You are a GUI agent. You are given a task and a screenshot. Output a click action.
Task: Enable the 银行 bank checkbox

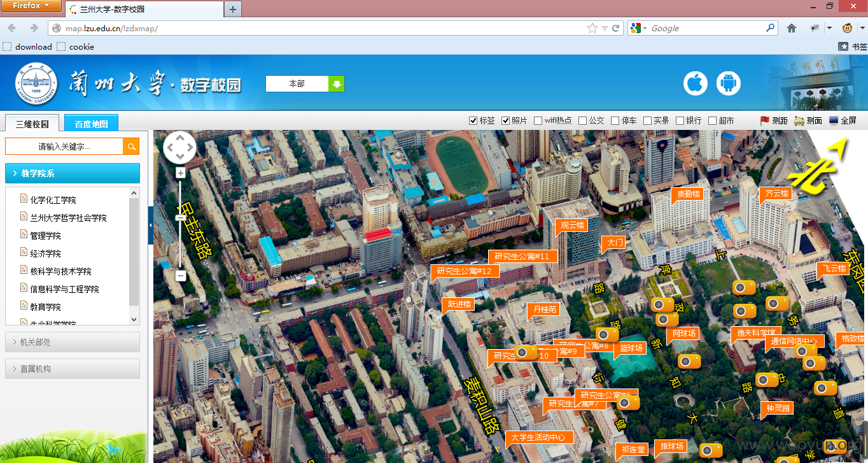pos(680,120)
